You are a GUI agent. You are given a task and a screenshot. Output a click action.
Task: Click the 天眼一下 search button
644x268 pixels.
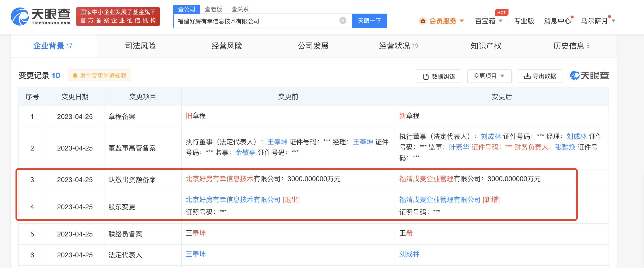(x=369, y=21)
